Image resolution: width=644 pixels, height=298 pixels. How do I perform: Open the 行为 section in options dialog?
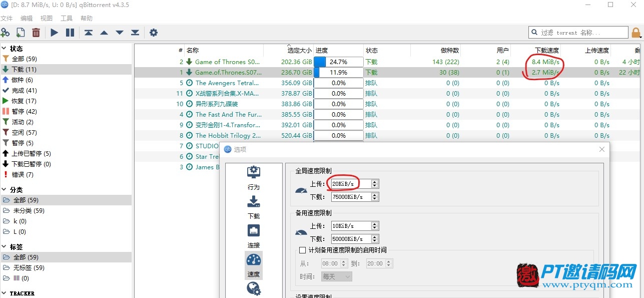254,178
